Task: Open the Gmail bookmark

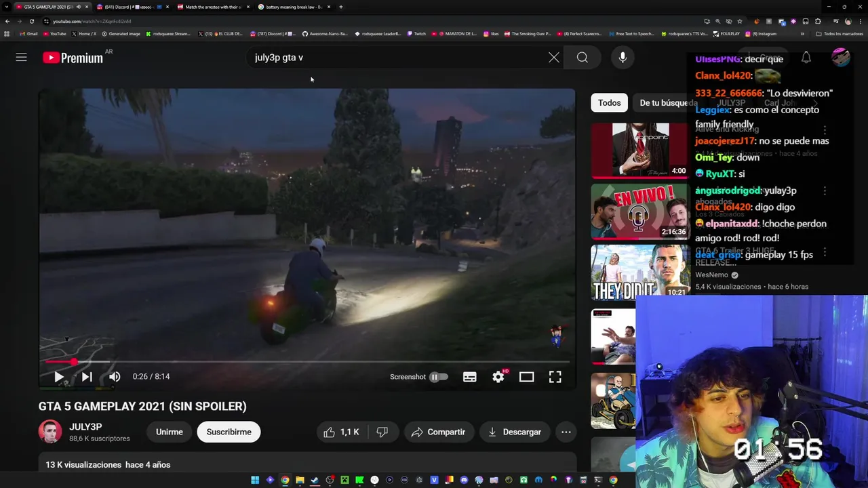Action: pyautogui.click(x=28, y=33)
